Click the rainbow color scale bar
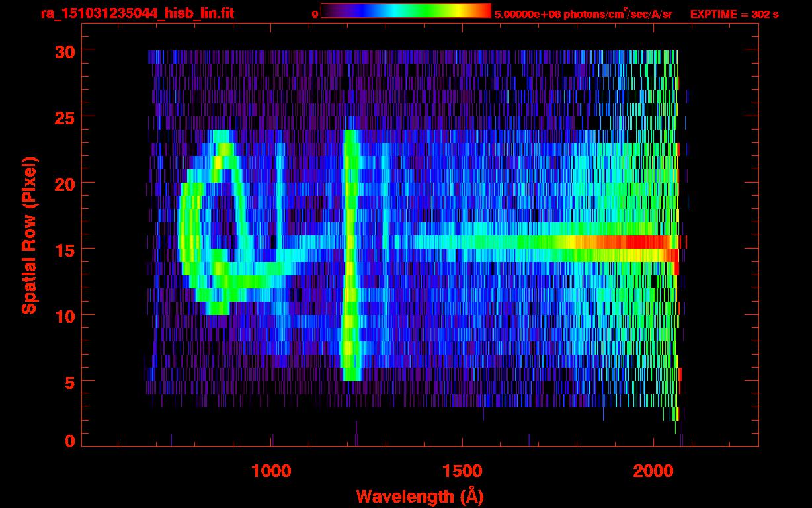 click(x=406, y=11)
